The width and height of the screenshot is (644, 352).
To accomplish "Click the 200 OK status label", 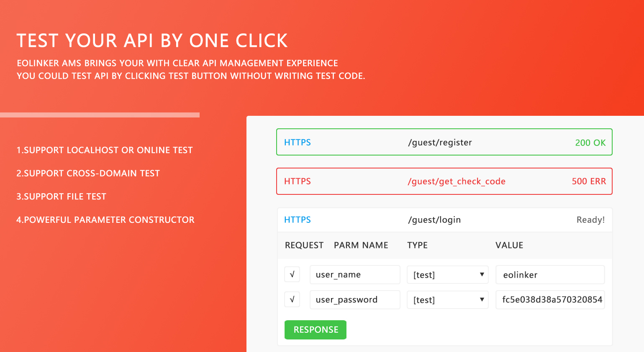I will [x=590, y=143].
